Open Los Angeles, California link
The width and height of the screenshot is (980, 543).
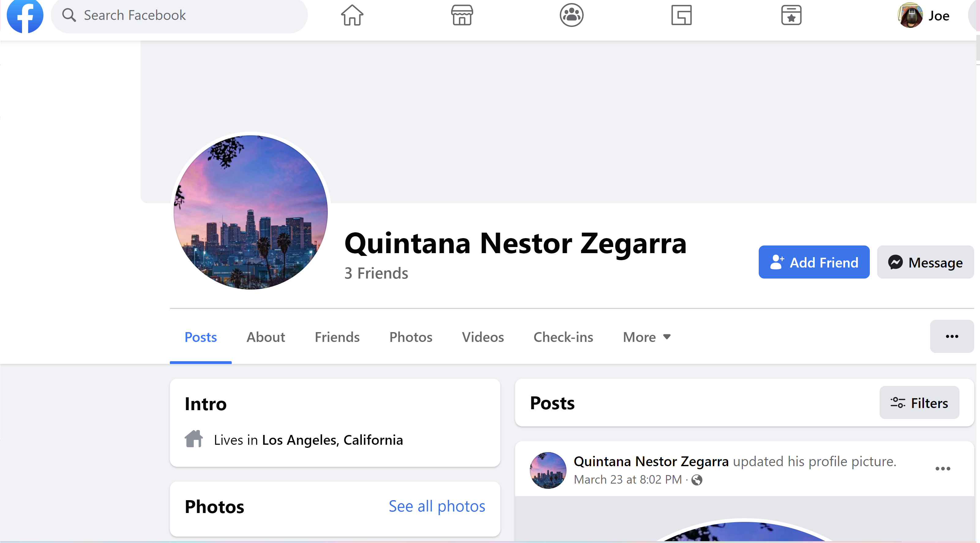pyautogui.click(x=332, y=440)
